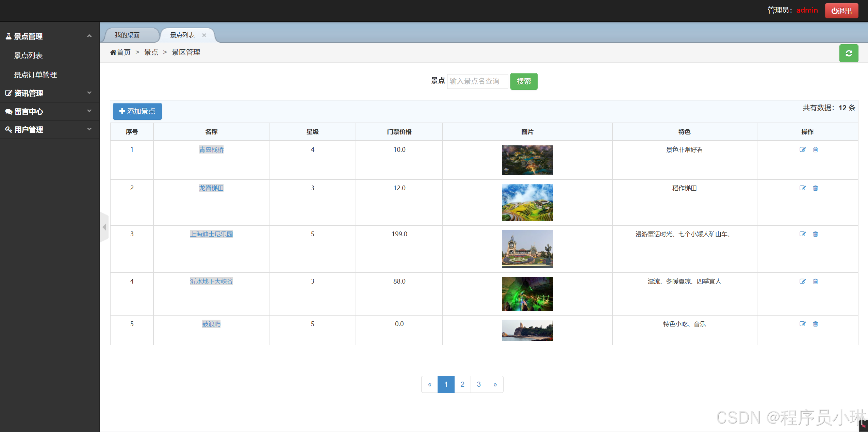
Task: Click the 添加景点 button
Action: click(137, 111)
